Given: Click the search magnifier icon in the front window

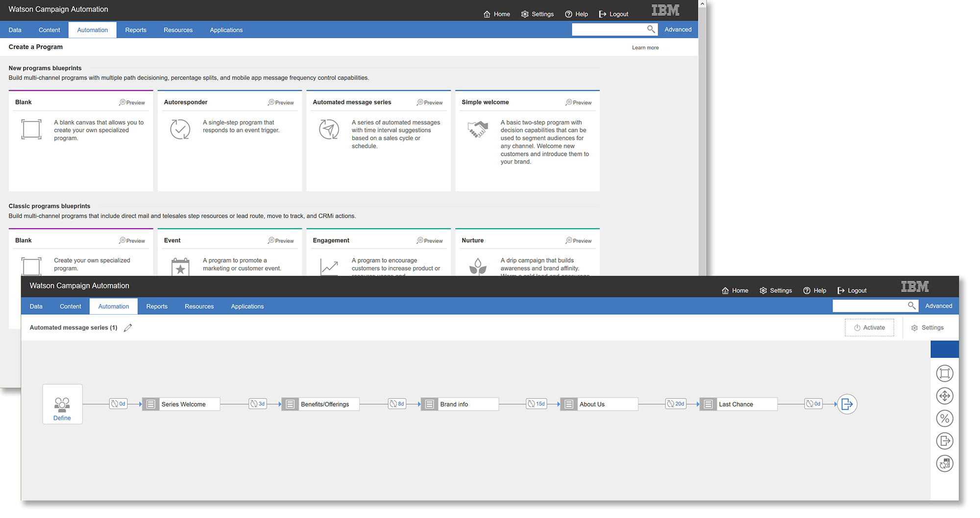Looking at the screenshot, I should [911, 306].
